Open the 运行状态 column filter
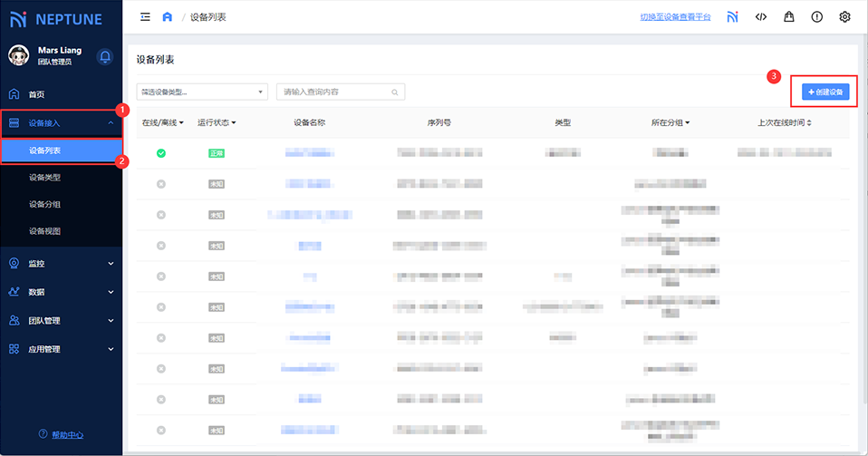This screenshot has width=868, height=456. (x=217, y=122)
